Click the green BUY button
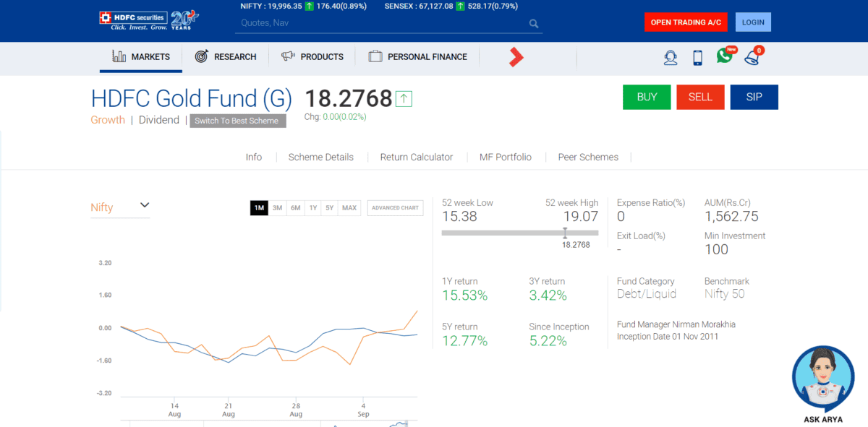Viewport: 868px width, 427px height. pos(646,97)
